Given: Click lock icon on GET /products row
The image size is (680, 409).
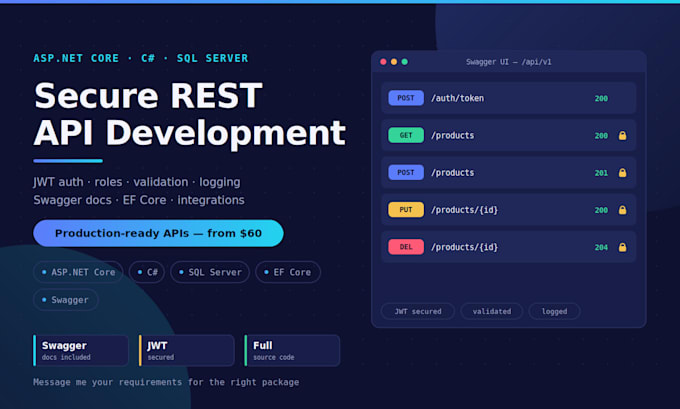Looking at the screenshot, I should (622, 135).
